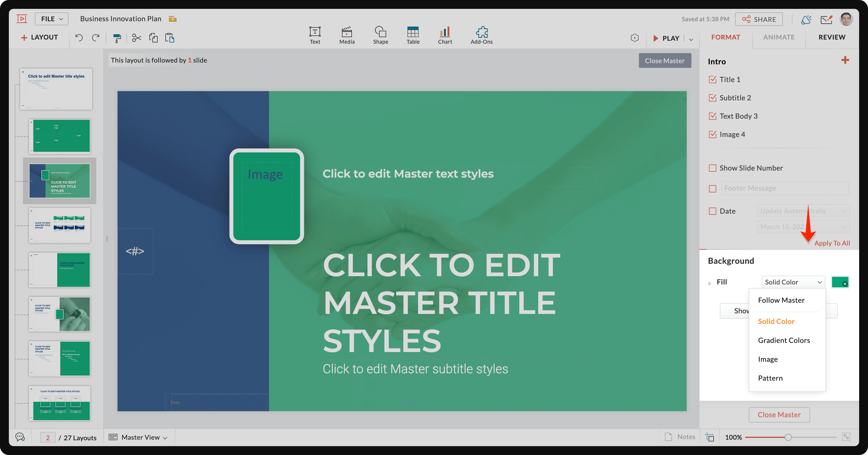This screenshot has height=455, width=868.
Task: Click the Apply To All link
Action: pos(832,243)
